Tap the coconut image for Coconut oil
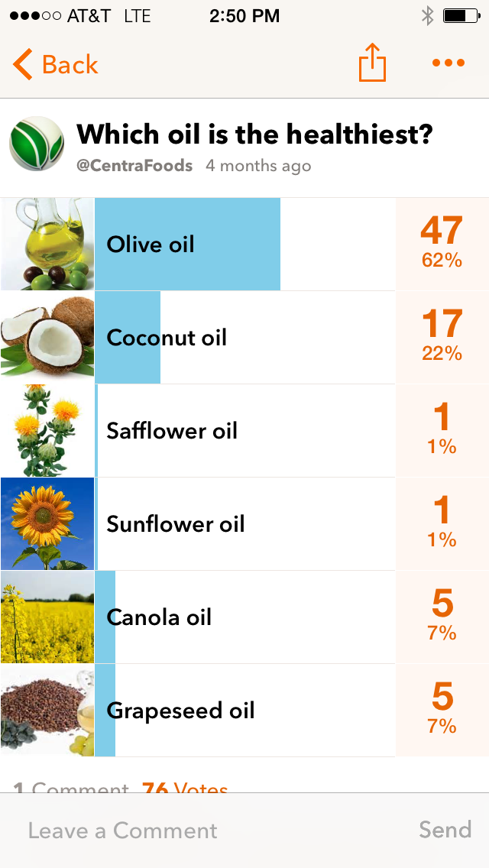This screenshot has width=489, height=868. click(x=47, y=337)
